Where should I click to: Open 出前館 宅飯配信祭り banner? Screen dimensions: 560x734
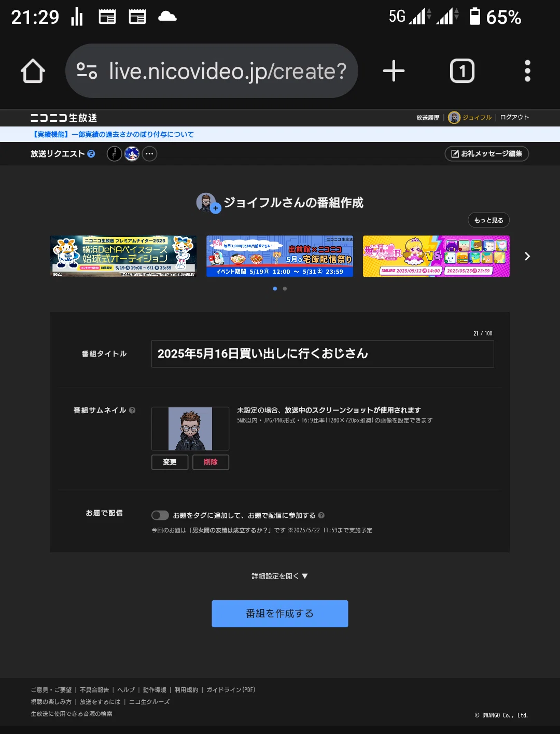[280, 256]
